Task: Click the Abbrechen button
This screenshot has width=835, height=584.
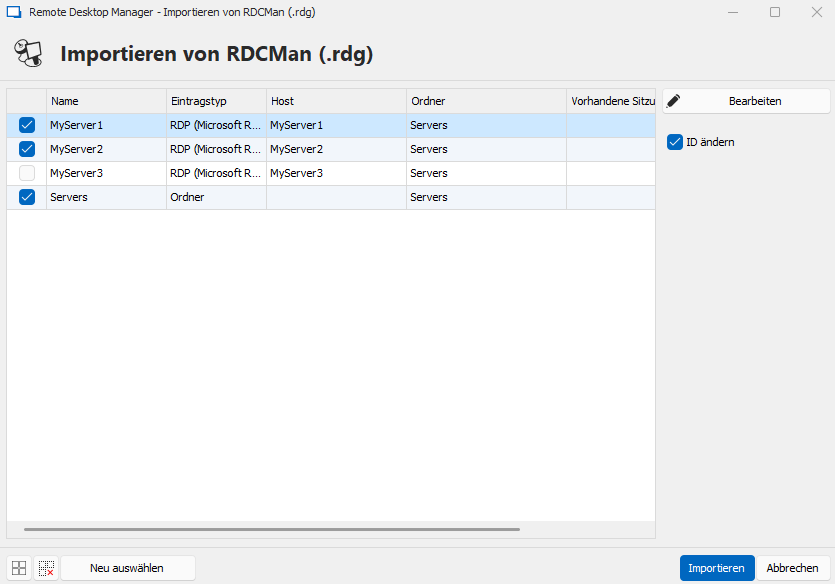Action: coord(792,568)
